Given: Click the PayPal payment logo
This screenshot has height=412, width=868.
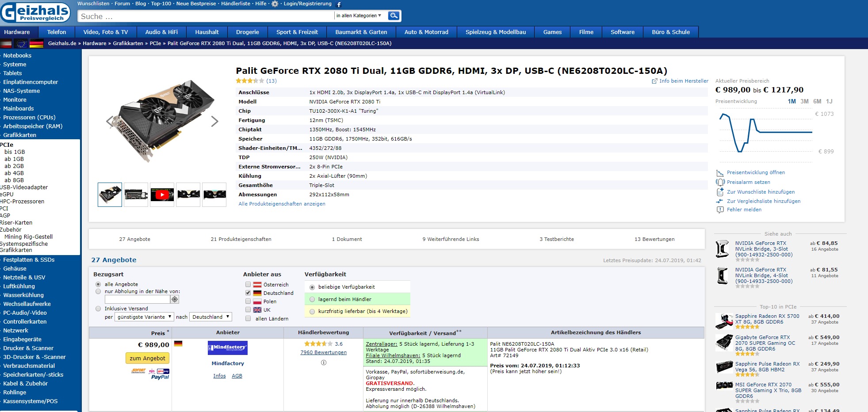Looking at the screenshot, I should click(160, 377).
